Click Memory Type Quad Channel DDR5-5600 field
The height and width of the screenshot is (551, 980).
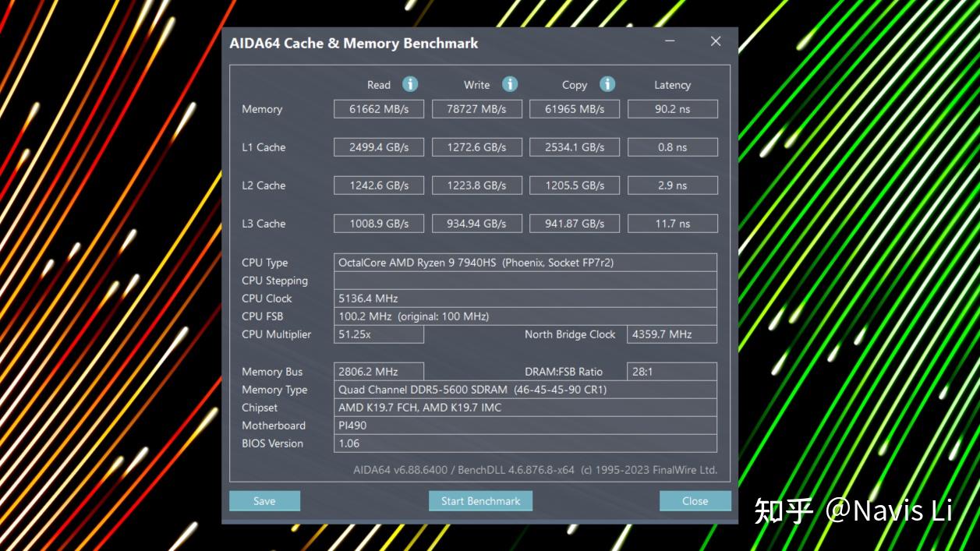click(525, 390)
